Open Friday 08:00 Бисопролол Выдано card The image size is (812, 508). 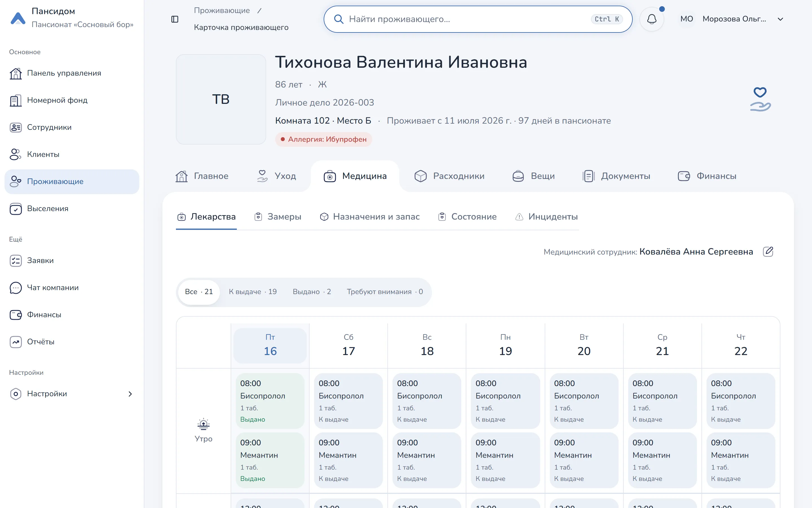tap(270, 401)
